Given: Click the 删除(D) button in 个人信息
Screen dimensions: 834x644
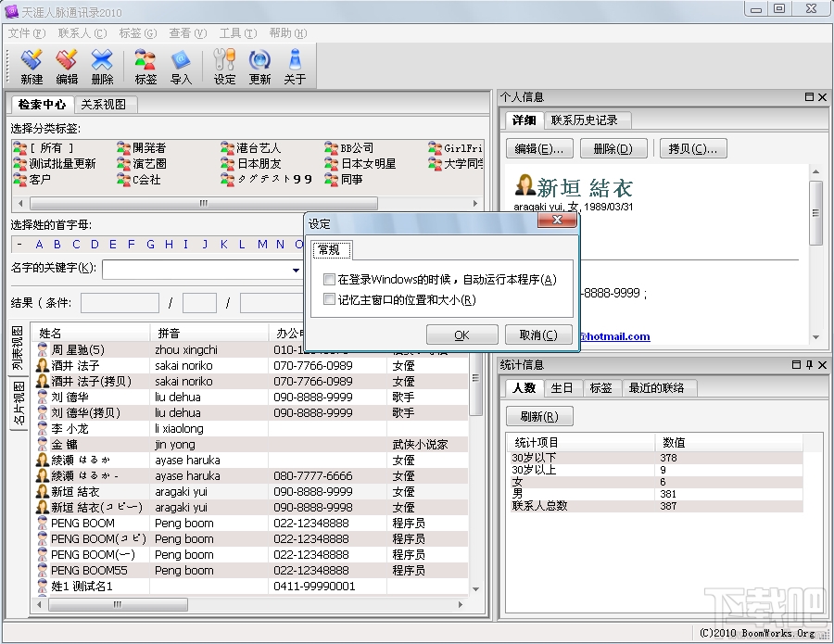Looking at the screenshot, I should [613, 148].
